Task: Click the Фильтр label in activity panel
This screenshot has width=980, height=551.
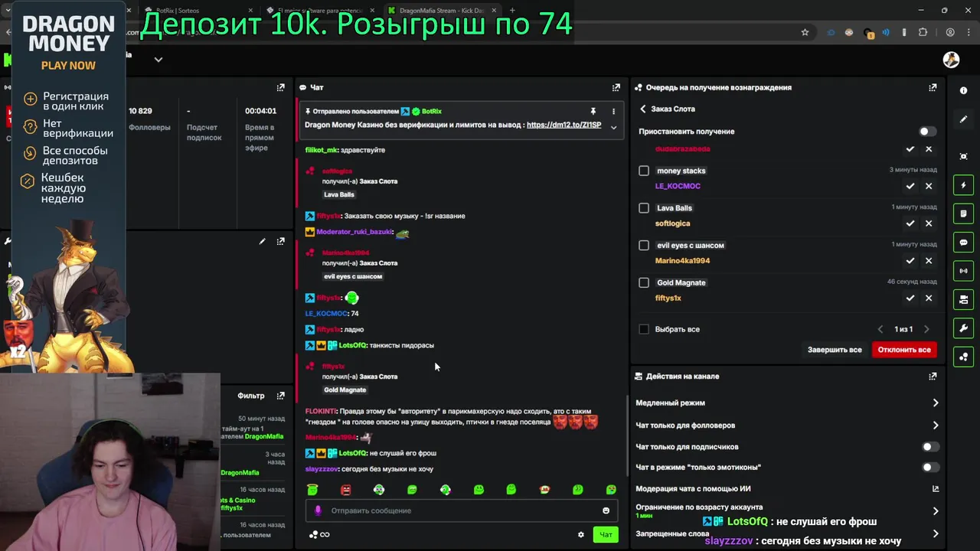Action: click(x=251, y=396)
